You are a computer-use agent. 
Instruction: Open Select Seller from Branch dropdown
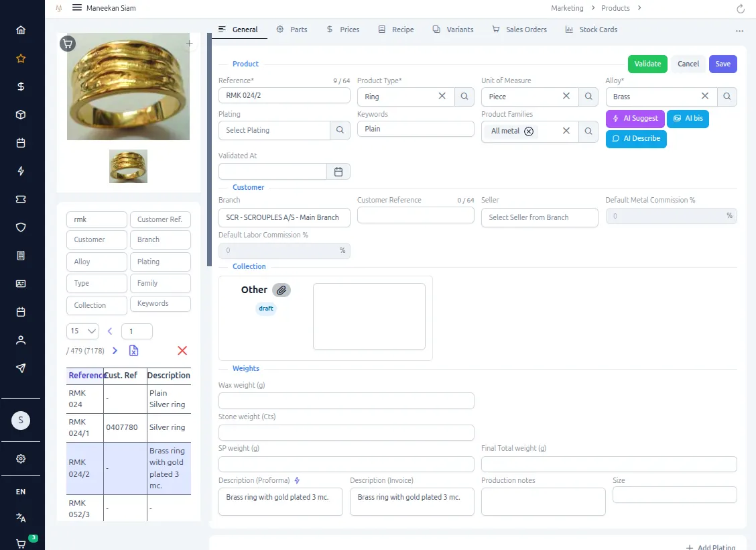[x=540, y=217]
